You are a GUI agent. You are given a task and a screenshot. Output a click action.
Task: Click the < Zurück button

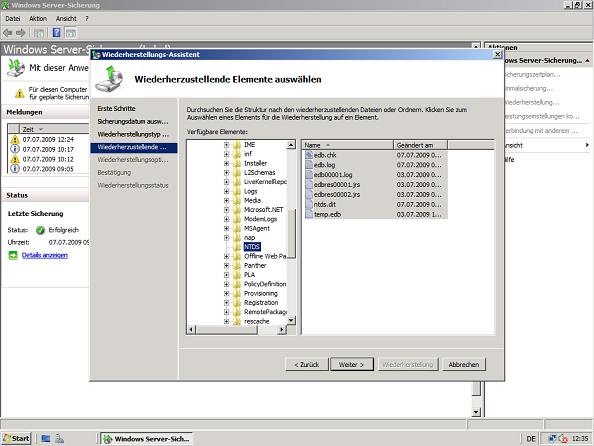(306, 365)
